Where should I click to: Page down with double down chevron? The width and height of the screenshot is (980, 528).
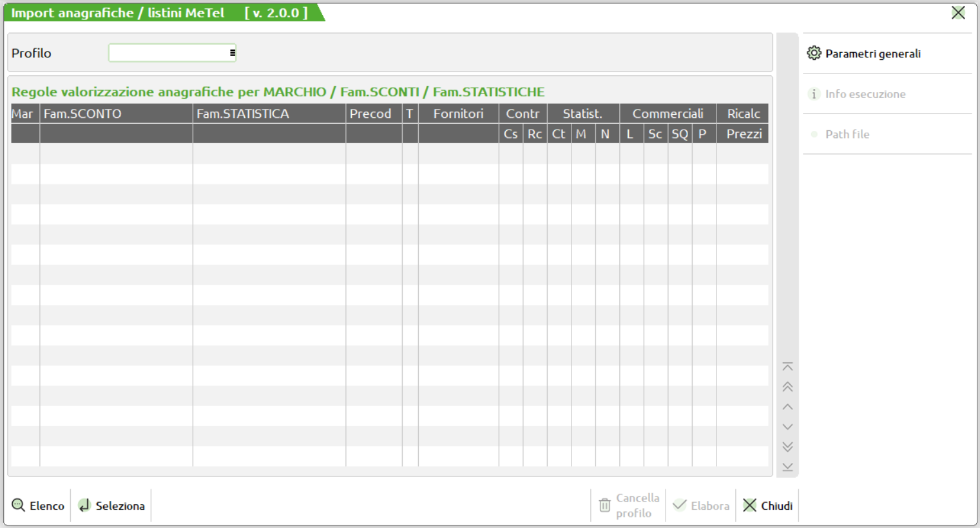[x=787, y=447]
